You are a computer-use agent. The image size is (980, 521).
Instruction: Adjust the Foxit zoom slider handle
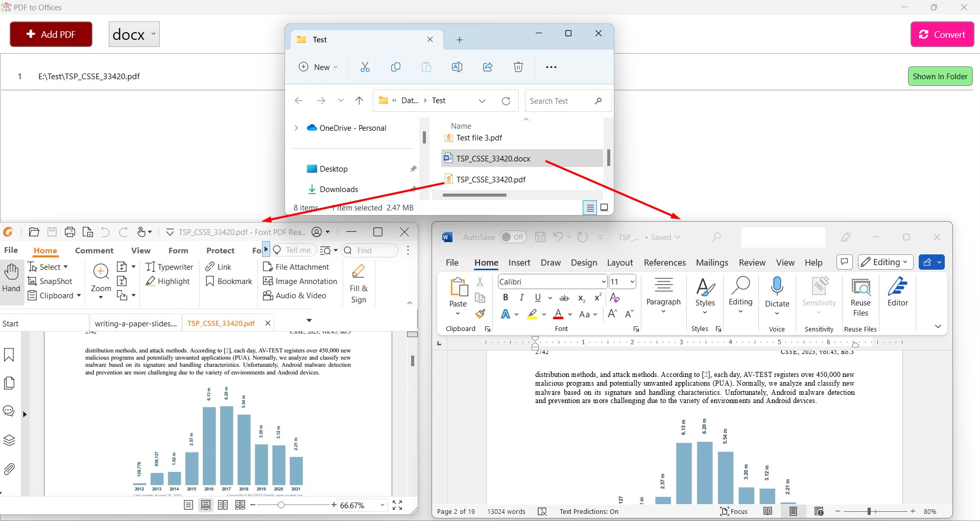pos(281,505)
